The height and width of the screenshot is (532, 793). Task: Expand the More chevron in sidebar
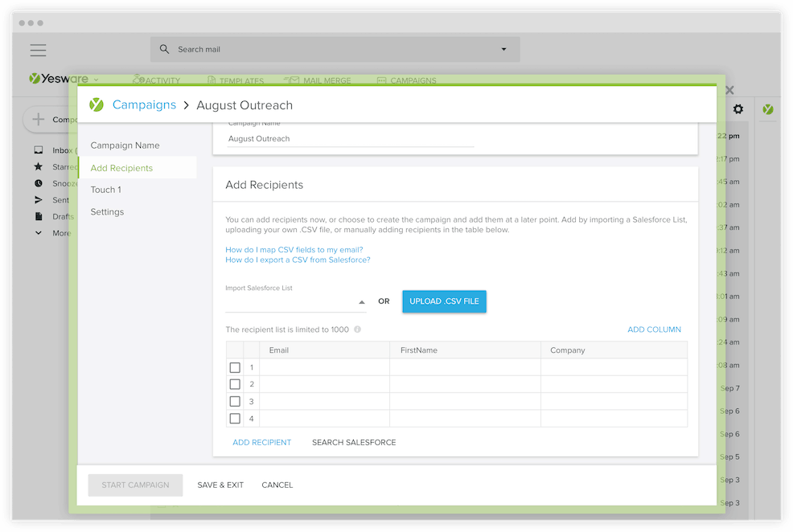(x=39, y=233)
